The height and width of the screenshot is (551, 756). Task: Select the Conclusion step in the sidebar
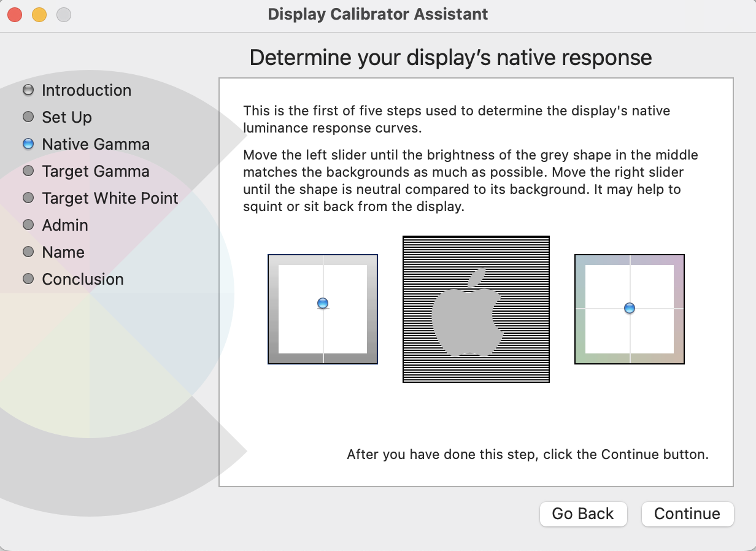point(83,279)
